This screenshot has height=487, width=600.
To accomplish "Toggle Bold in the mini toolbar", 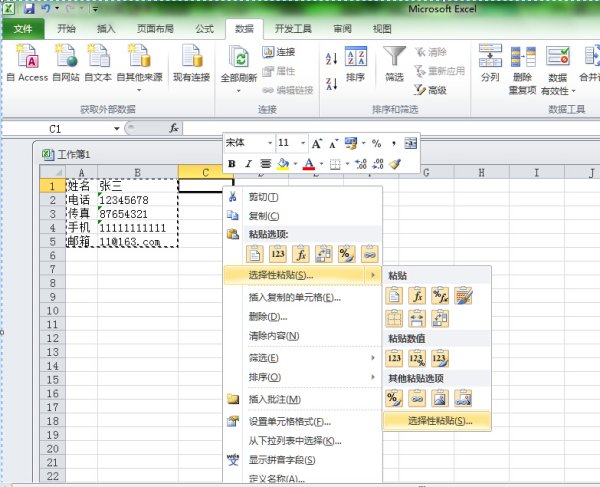I will [x=232, y=164].
